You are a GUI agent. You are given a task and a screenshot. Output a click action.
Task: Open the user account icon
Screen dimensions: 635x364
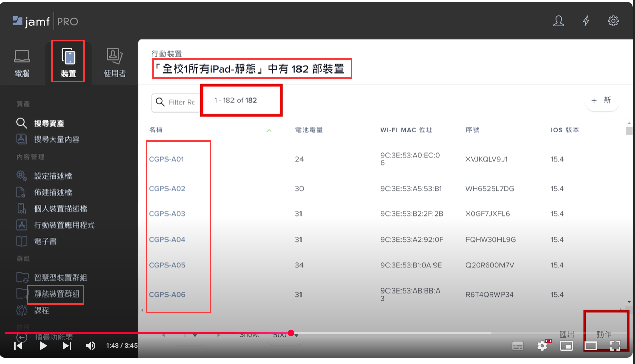559,21
